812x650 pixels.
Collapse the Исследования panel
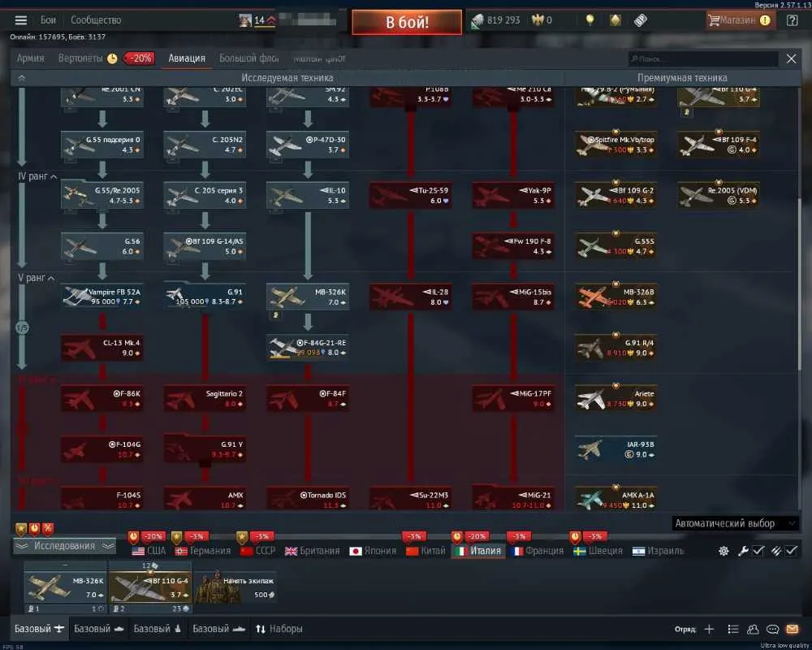click(64, 546)
